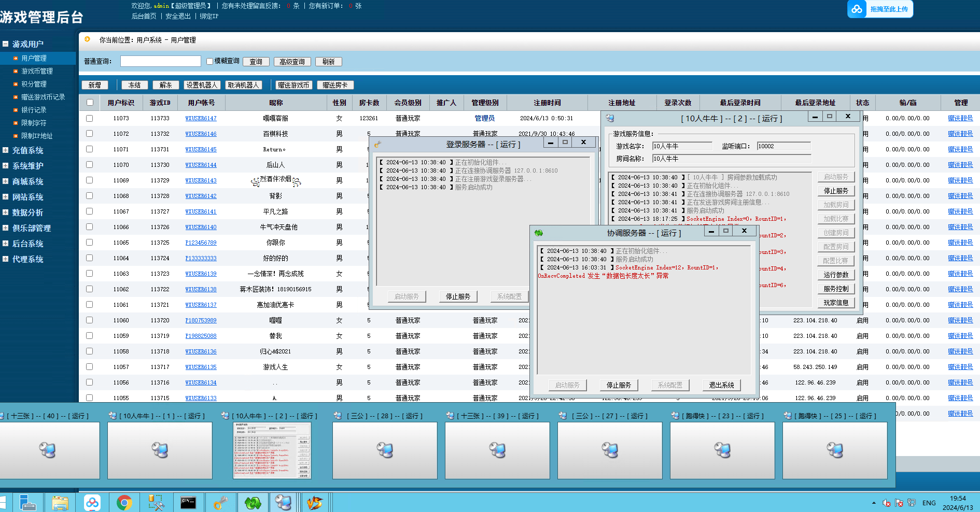Open the game server computers taskbar icon
This screenshot has height=512, width=980.
click(284, 502)
